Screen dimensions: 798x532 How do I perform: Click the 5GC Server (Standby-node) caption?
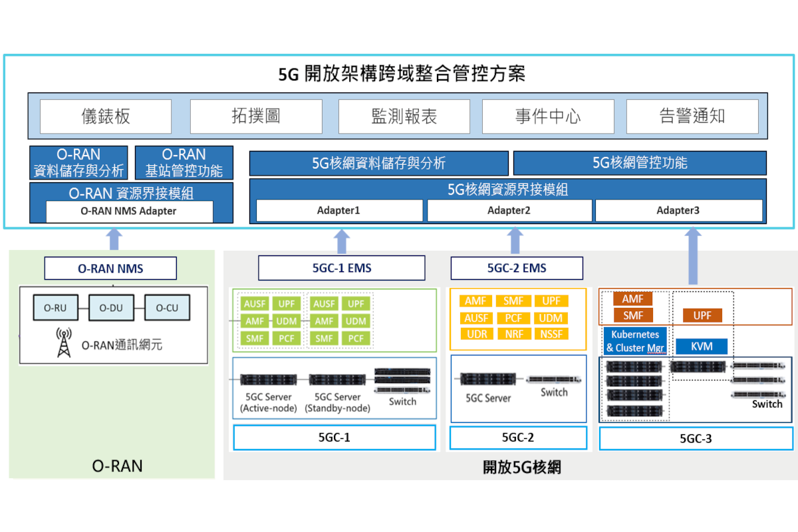point(338,402)
